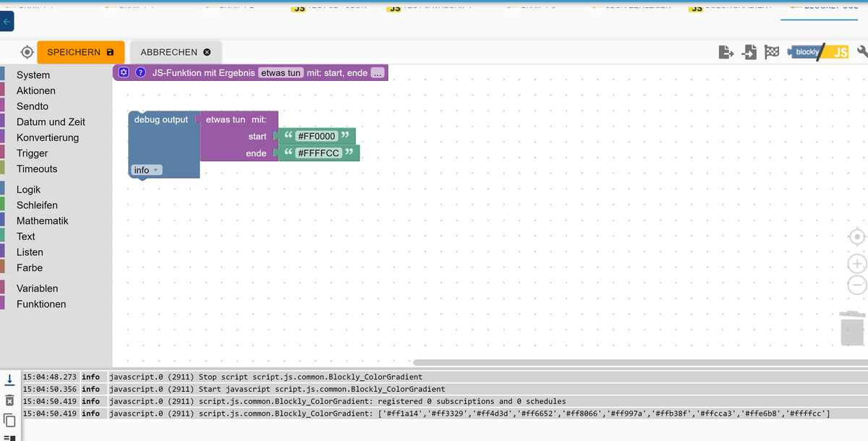868x441 pixels.
Task: Open the Text toolbox category
Action: (56, 236)
